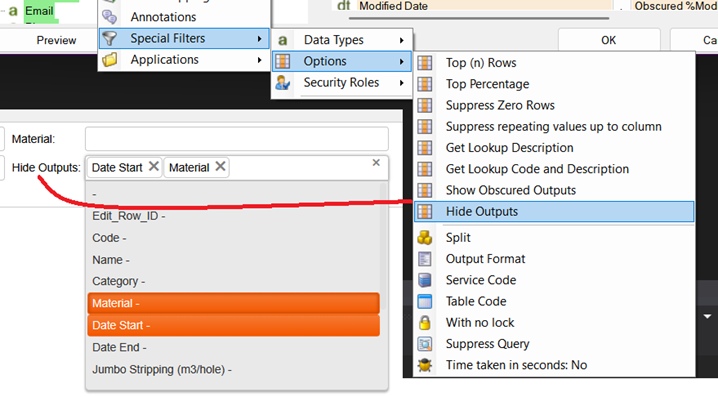
Task: Deselect highlighted Material - list item
Action: coord(234,303)
